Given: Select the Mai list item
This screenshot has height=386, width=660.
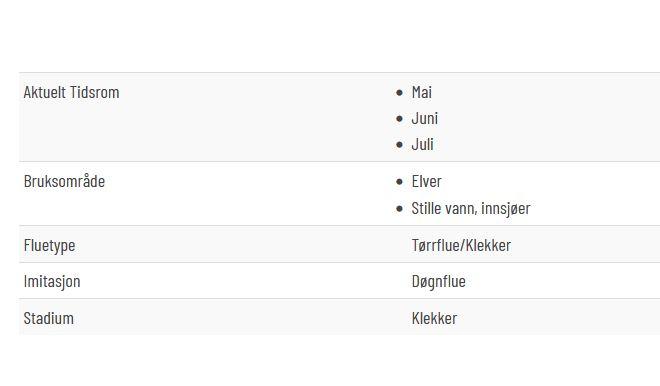Looking at the screenshot, I should pos(422,92).
